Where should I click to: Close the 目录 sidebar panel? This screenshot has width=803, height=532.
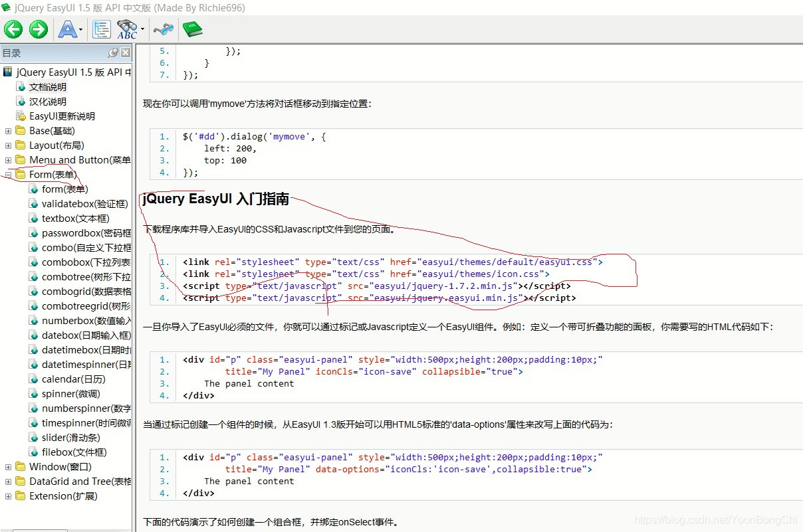tap(125, 52)
